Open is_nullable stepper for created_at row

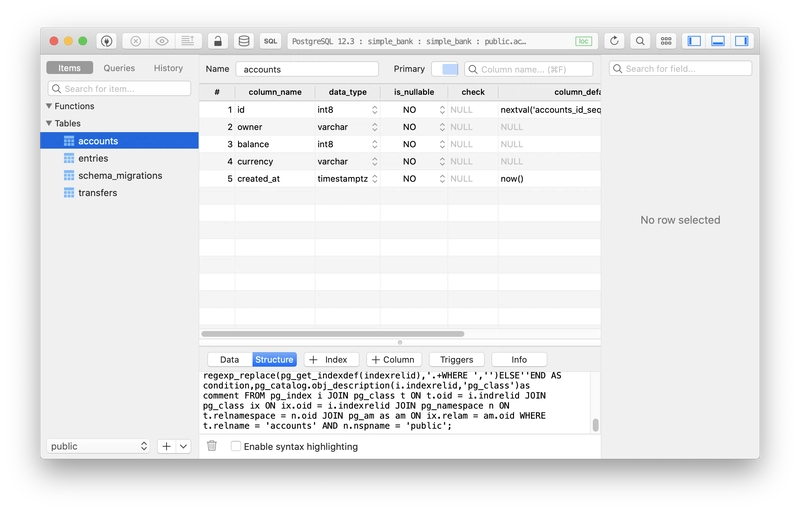(x=442, y=179)
